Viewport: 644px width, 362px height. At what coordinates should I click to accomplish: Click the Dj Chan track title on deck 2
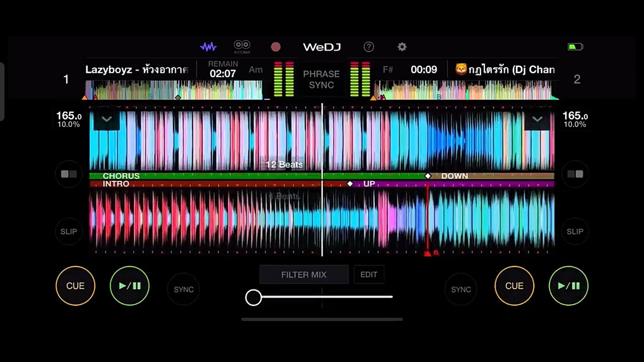[505, 70]
